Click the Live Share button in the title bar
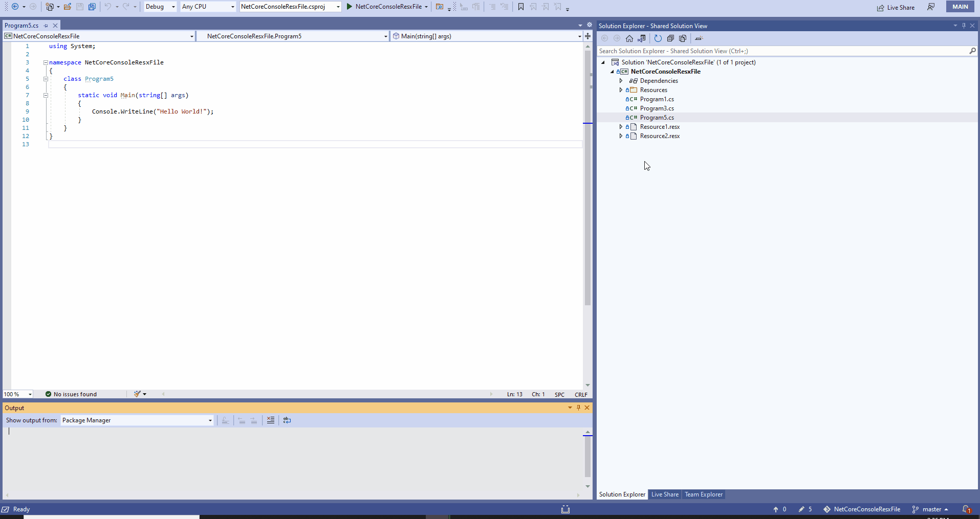Viewport: 980px width, 519px height. 896,7
